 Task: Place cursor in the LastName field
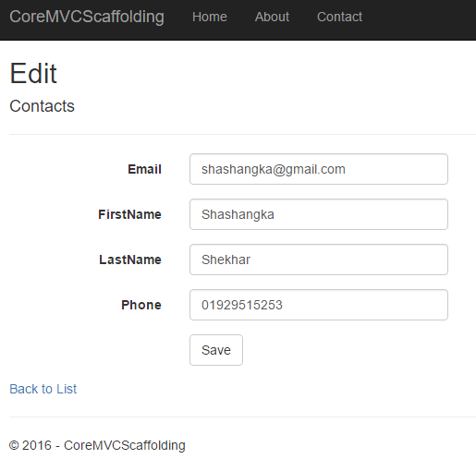click(x=319, y=260)
